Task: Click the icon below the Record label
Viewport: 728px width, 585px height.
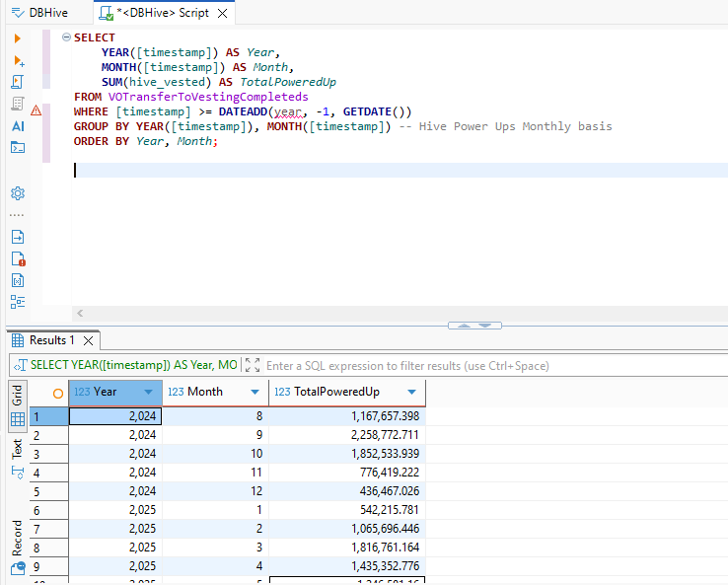Action: pos(18,568)
